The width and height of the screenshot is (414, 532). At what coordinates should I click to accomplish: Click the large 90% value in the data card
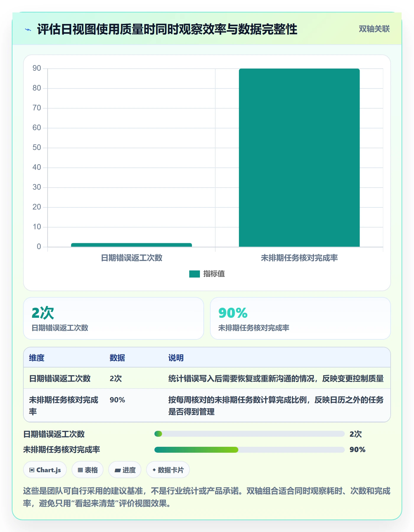click(233, 313)
